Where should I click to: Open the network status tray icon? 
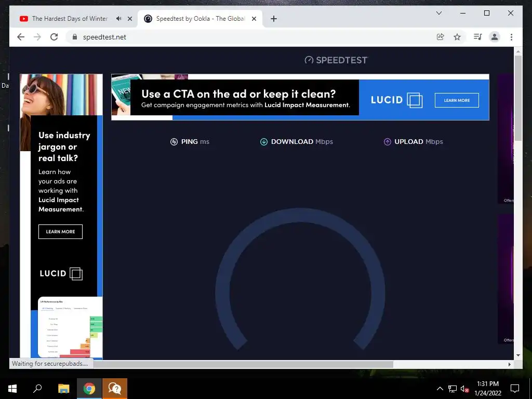click(x=453, y=389)
